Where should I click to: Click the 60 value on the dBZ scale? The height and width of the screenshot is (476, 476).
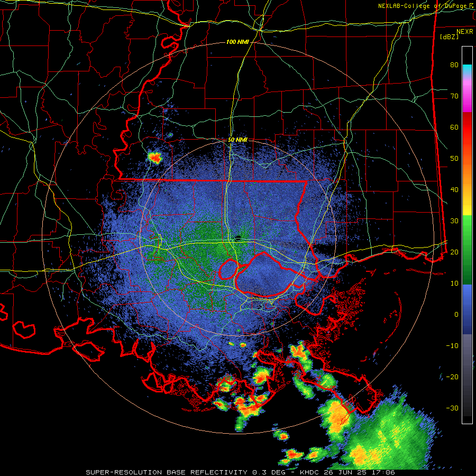coord(454,127)
